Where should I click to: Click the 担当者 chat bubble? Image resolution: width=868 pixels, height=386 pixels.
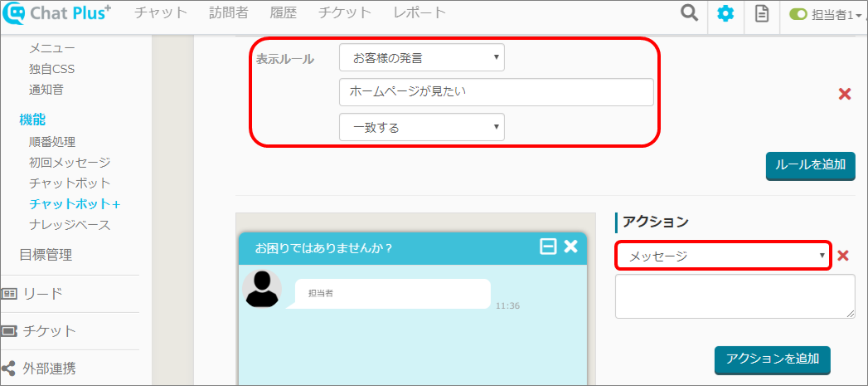tap(389, 293)
